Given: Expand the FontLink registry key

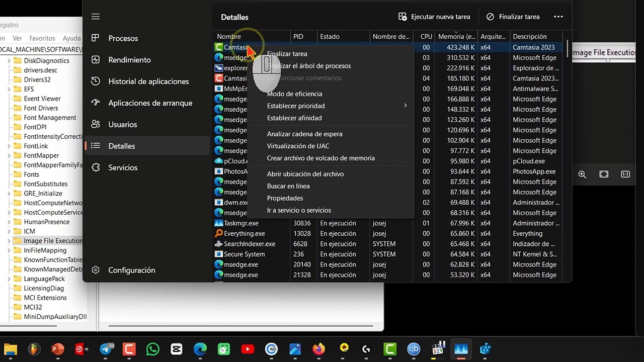Looking at the screenshot, I should point(9,146).
